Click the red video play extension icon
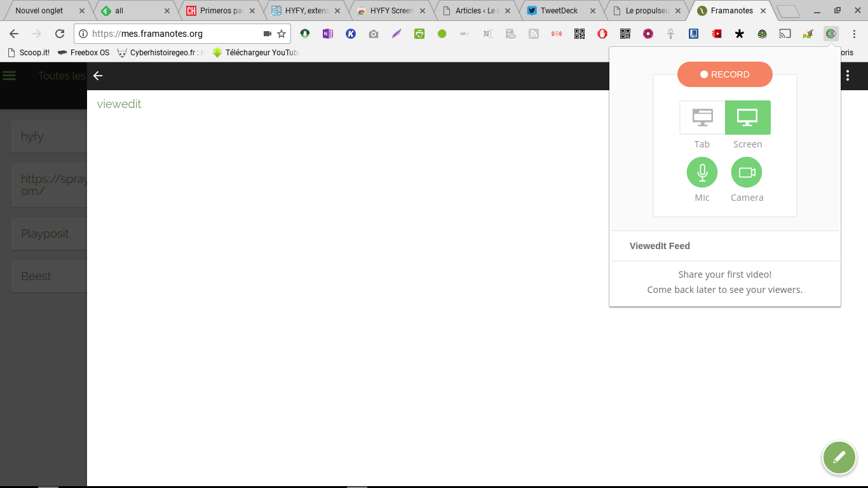 [x=717, y=34]
